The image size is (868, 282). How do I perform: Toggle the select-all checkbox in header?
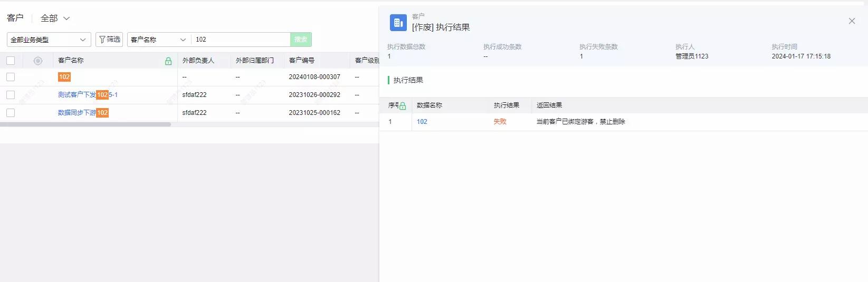(11, 61)
